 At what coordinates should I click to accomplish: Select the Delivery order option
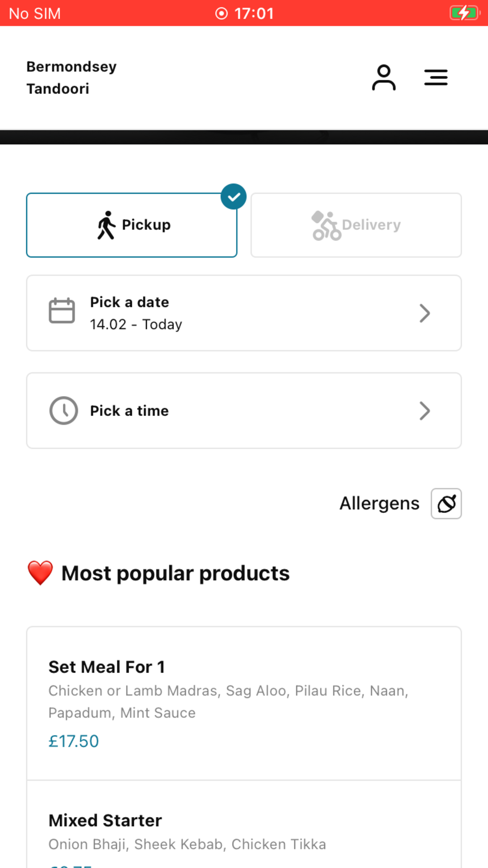356,225
